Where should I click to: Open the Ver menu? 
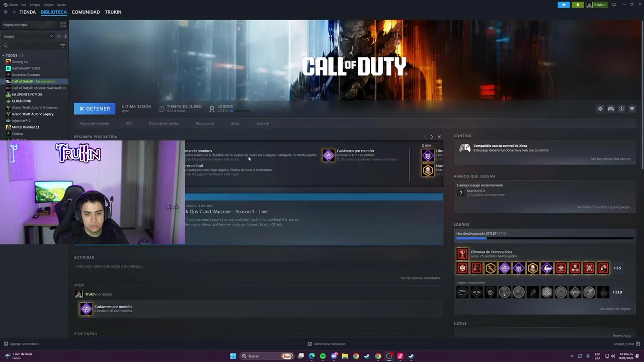(x=24, y=5)
